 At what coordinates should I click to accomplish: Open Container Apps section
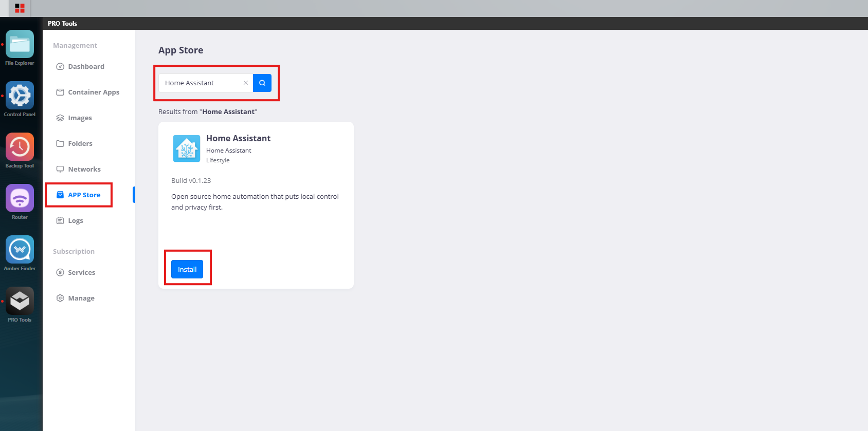pos(87,92)
